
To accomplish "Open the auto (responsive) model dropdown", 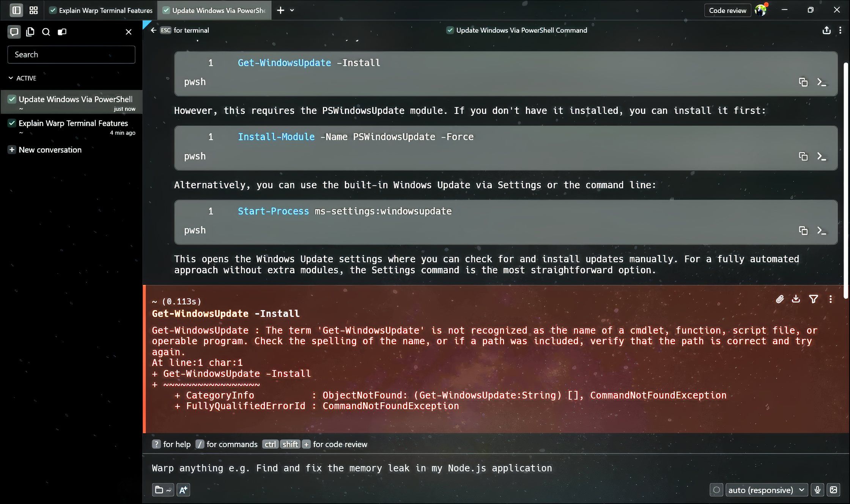I will point(767,490).
